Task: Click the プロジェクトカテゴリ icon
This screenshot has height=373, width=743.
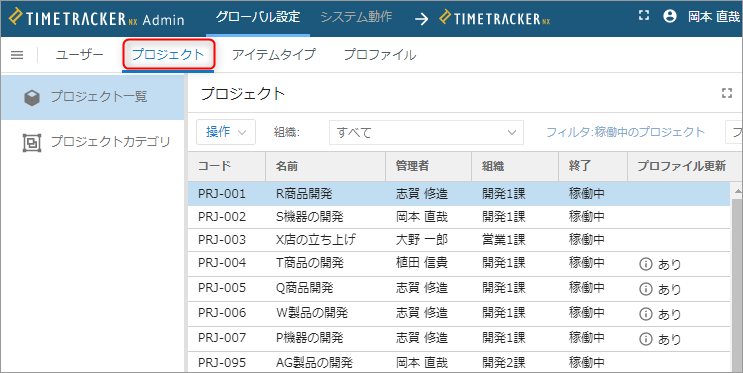Action: [32, 142]
